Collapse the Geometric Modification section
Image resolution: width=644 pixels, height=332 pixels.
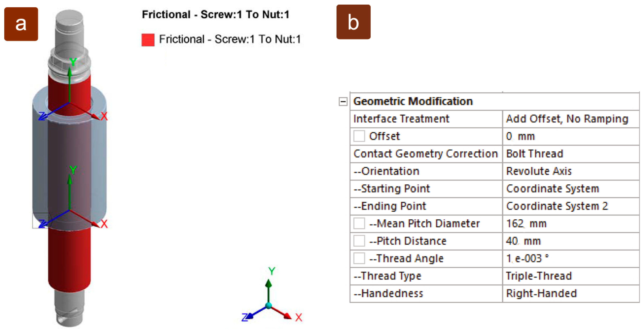coord(343,101)
